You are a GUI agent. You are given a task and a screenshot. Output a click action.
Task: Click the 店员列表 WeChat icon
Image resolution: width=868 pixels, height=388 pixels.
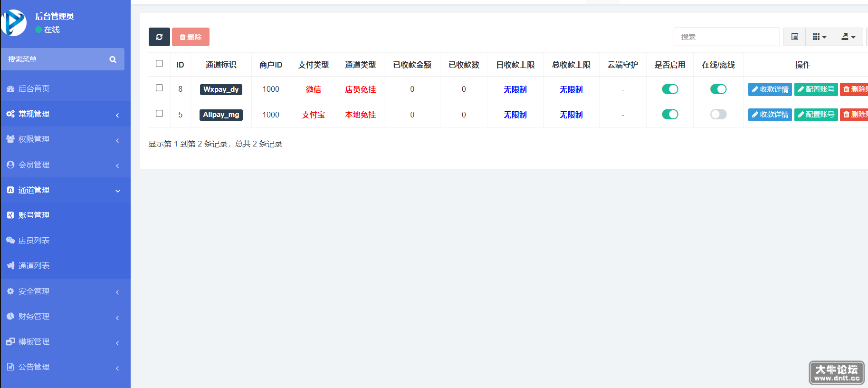10,240
